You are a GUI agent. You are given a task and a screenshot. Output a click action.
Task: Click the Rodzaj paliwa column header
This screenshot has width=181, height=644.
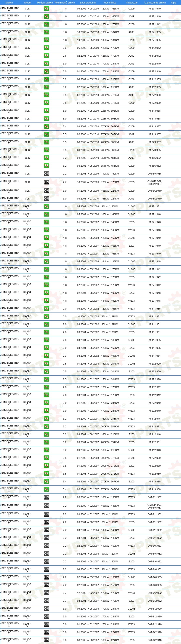[x=45, y=3]
